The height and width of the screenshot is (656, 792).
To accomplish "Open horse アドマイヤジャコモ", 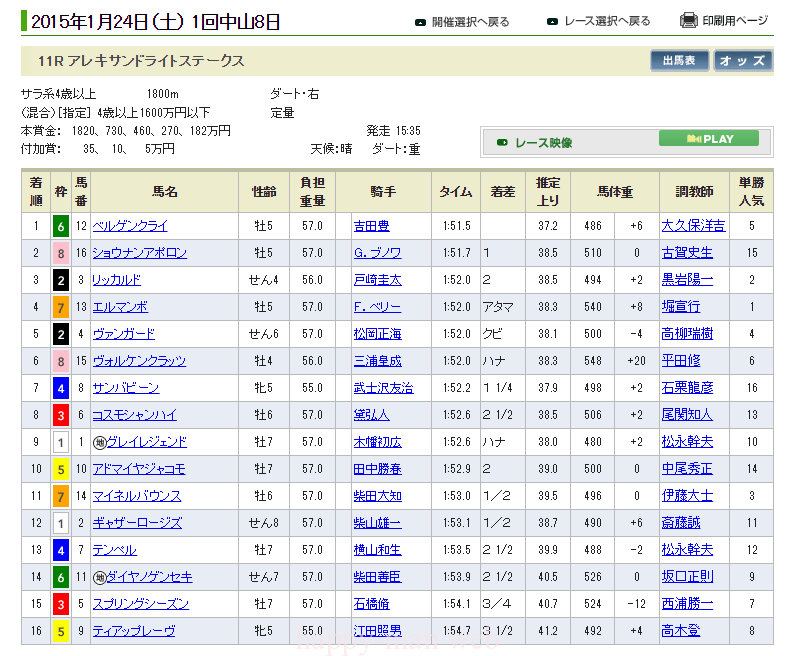I will pos(139,469).
